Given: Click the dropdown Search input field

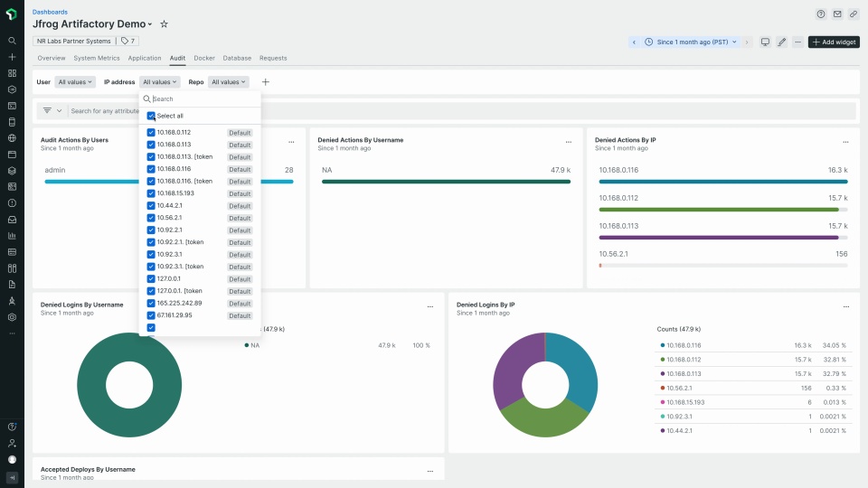Looking at the screenshot, I should pos(200,99).
